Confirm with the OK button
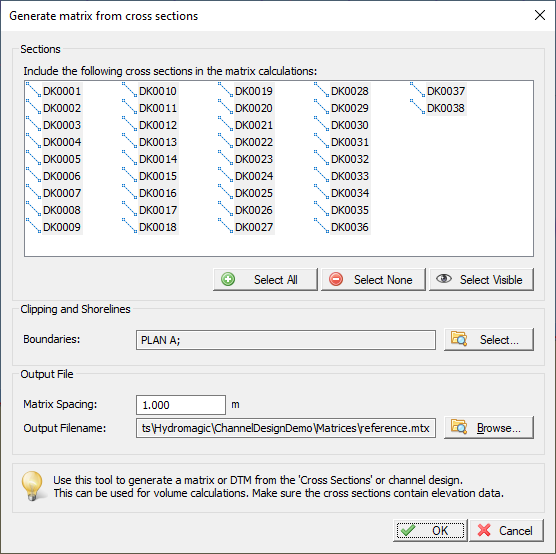This screenshot has height=554, width=556. coord(430,530)
